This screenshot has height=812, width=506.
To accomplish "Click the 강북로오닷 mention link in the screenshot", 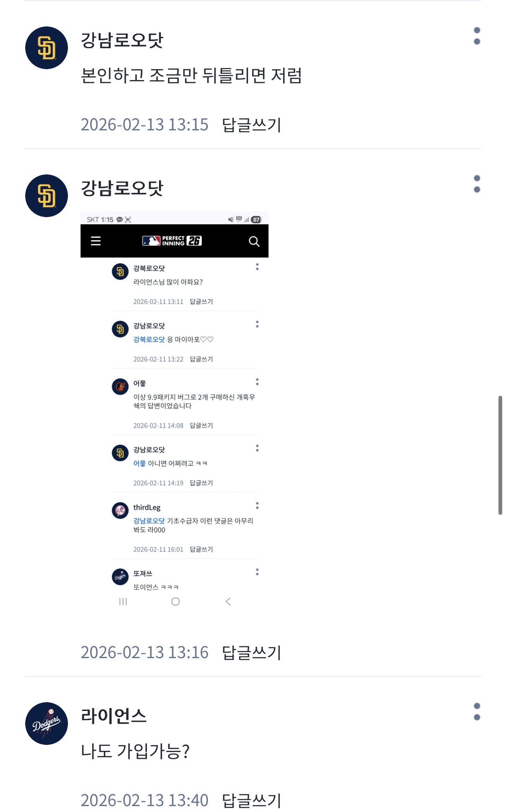I will [x=149, y=340].
